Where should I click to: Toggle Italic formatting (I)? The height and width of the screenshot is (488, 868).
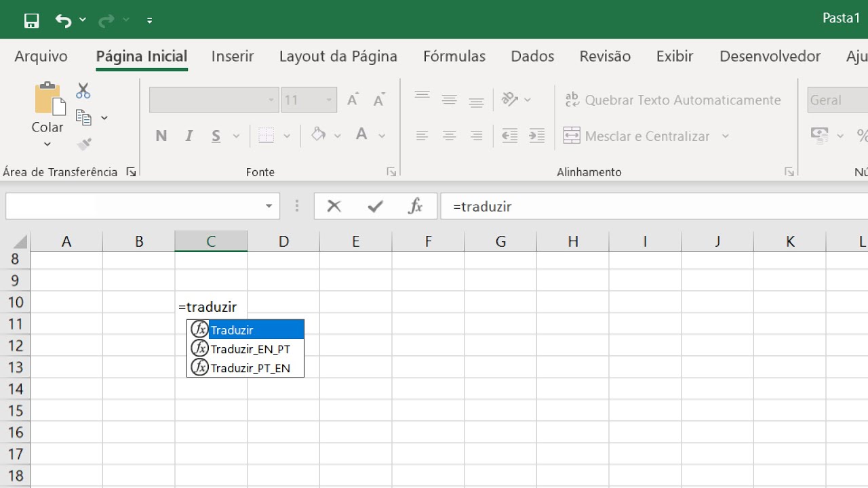click(x=189, y=136)
